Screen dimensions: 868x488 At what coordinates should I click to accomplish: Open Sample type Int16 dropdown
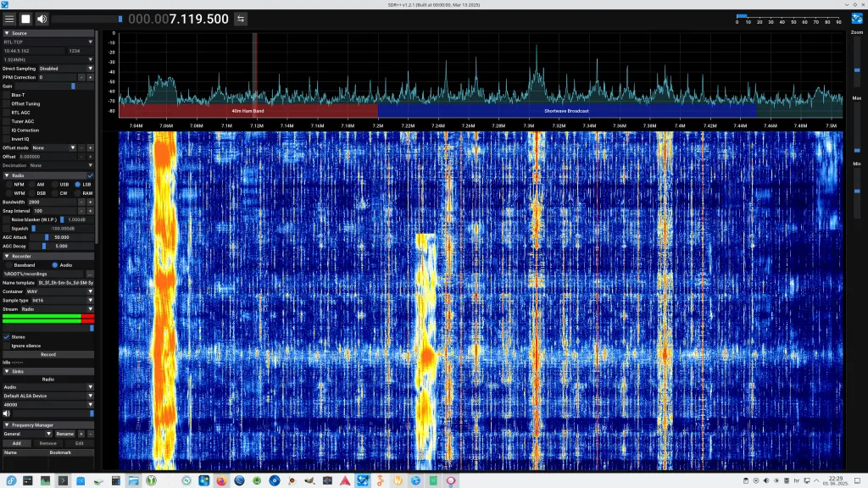click(63, 301)
